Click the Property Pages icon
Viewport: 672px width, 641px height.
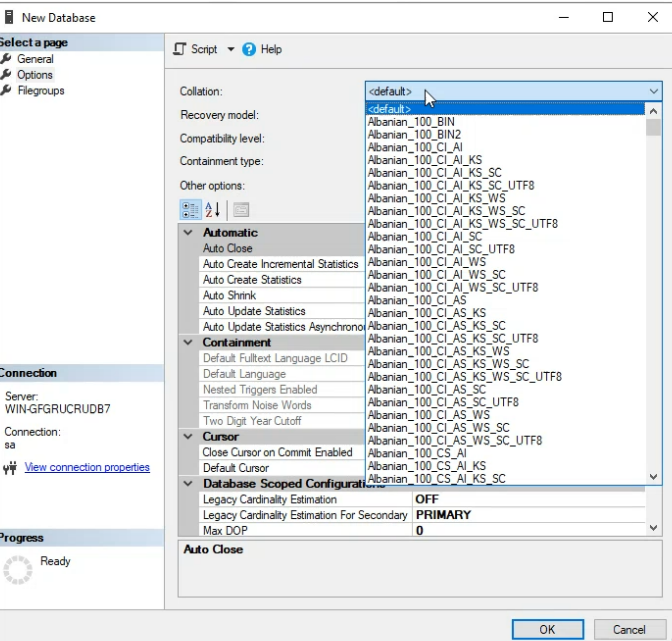241,210
